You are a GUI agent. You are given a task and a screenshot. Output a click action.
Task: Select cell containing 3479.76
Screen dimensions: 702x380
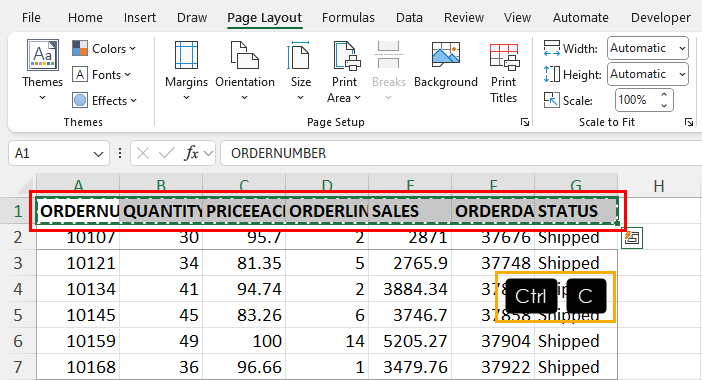(x=410, y=367)
